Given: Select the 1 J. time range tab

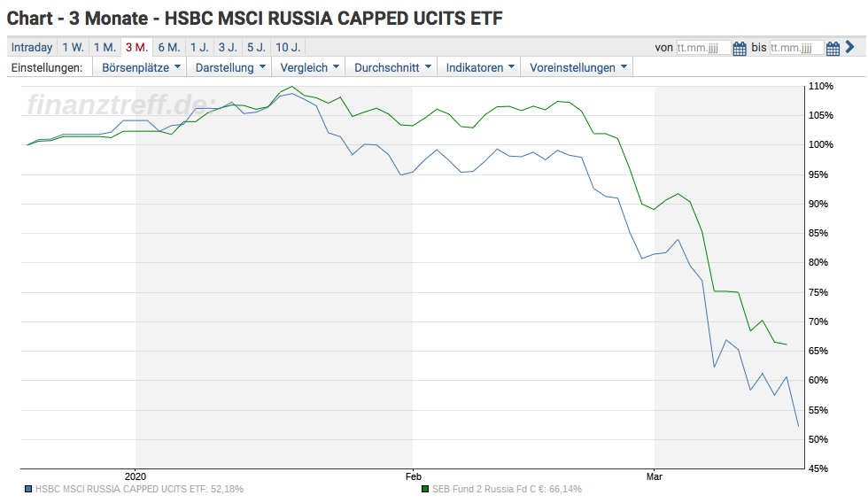Looking at the screenshot, I should pos(199,48).
